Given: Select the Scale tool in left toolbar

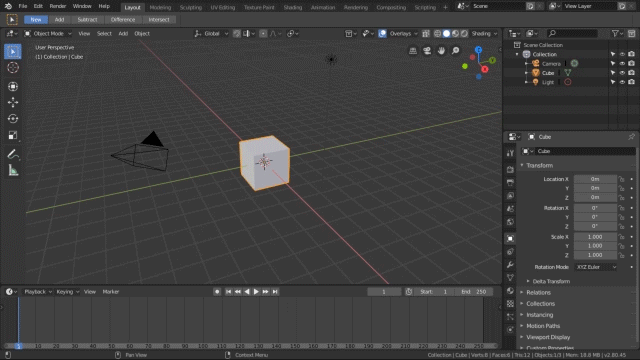Looking at the screenshot, I should [13, 135].
